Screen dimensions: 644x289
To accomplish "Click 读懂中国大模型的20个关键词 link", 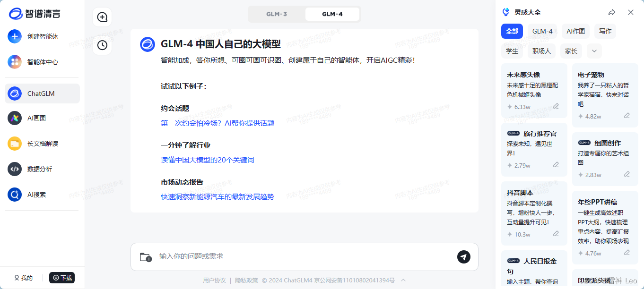I will [x=208, y=160].
